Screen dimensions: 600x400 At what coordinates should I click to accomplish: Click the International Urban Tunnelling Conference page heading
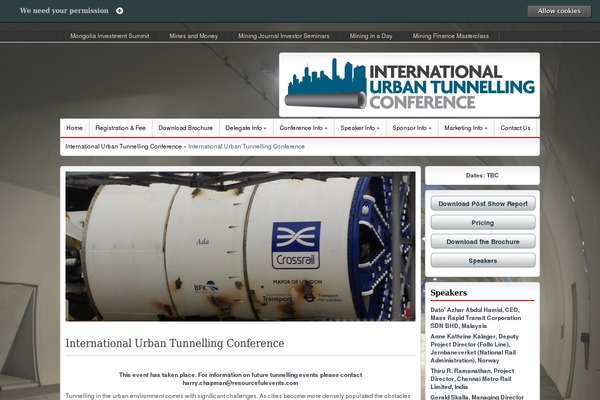coord(175,343)
